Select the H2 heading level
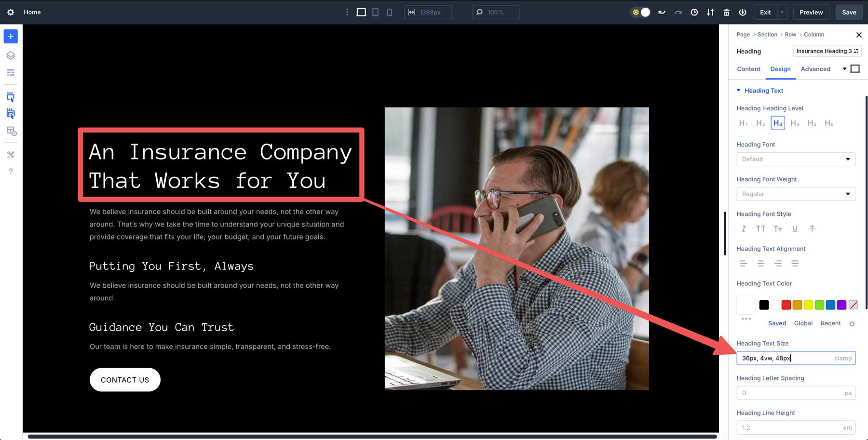 click(760, 123)
